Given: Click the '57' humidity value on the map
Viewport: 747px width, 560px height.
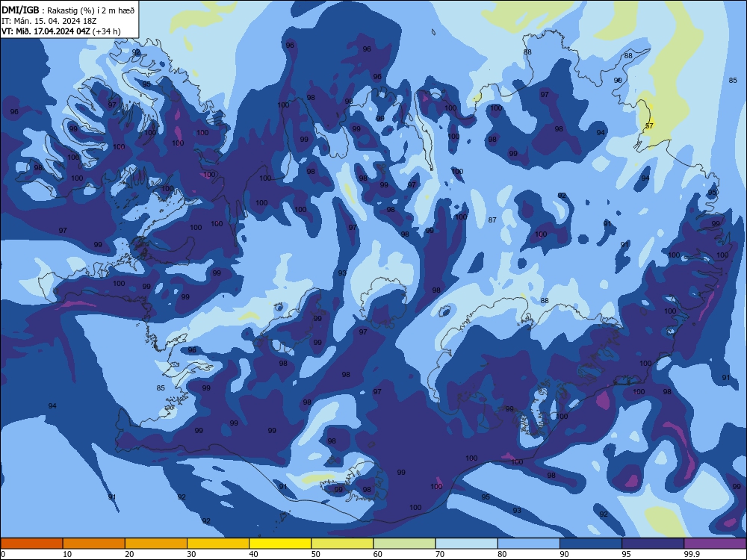Looking at the screenshot, I should point(649,125).
